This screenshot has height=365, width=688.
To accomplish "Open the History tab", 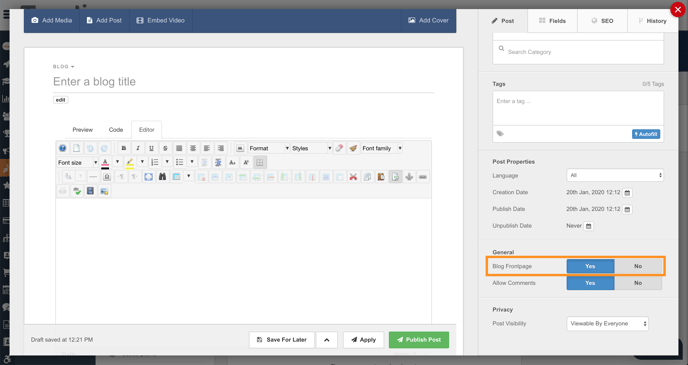I will click(x=652, y=21).
